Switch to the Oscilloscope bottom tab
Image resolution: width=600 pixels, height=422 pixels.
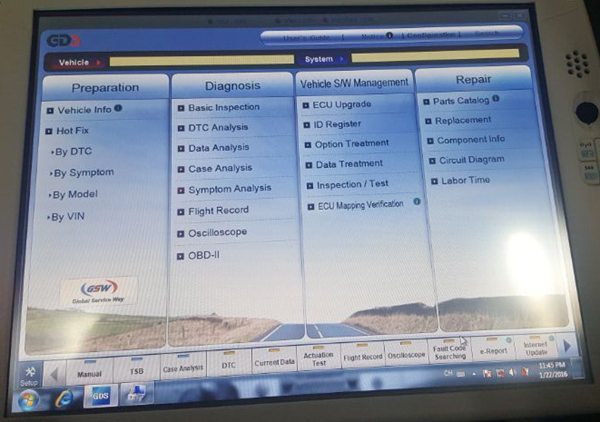pyautogui.click(x=406, y=353)
